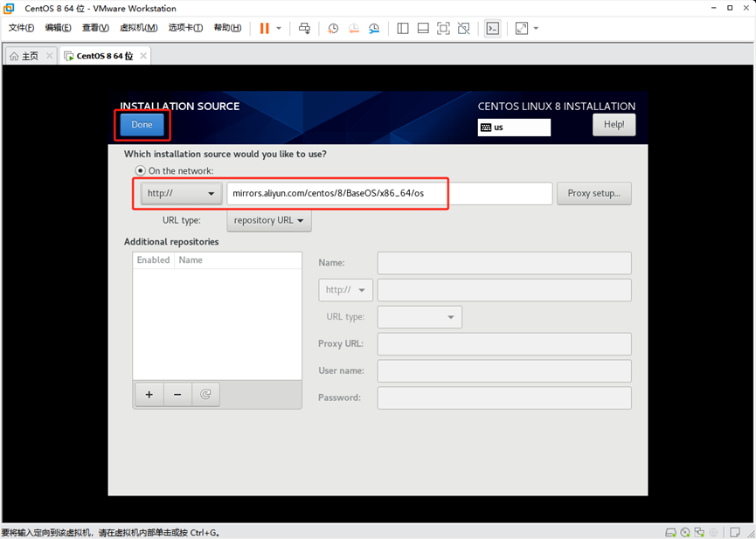
Task: Take a snapshot of the virtual machine
Action: click(333, 29)
